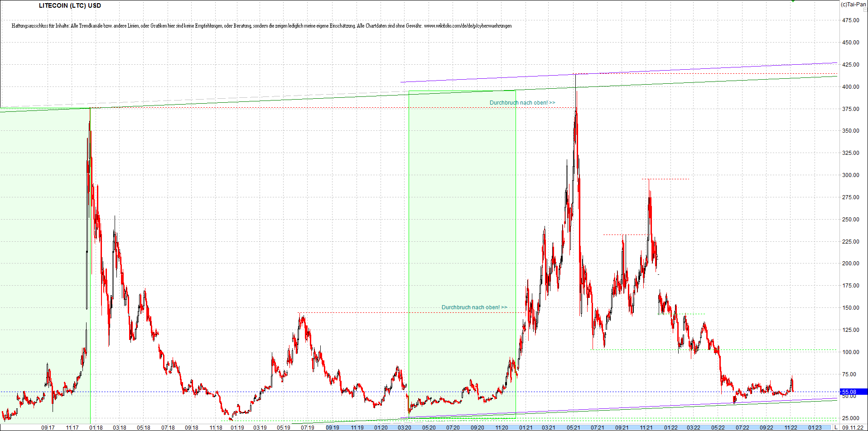
Task: Click the 400.00 price axis label
Action: pos(851,87)
